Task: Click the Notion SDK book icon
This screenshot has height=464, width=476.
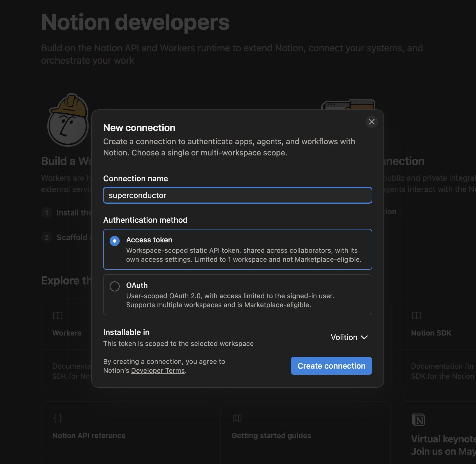Action: pos(417,315)
